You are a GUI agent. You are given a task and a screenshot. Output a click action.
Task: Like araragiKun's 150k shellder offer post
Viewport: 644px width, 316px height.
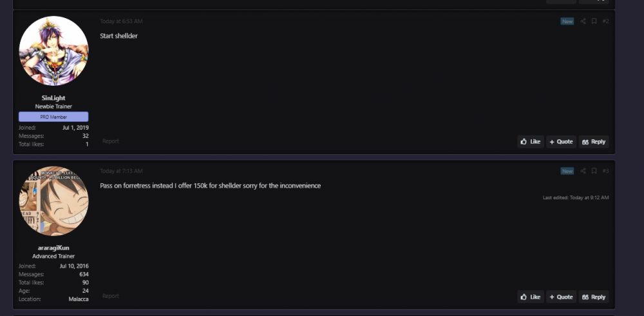pos(530,297)
